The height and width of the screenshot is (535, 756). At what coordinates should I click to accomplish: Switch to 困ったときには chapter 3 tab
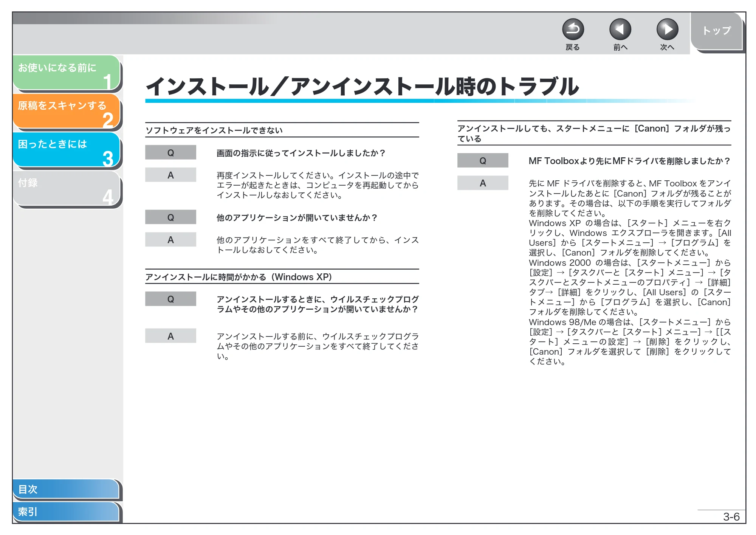[x=67, y=150]
